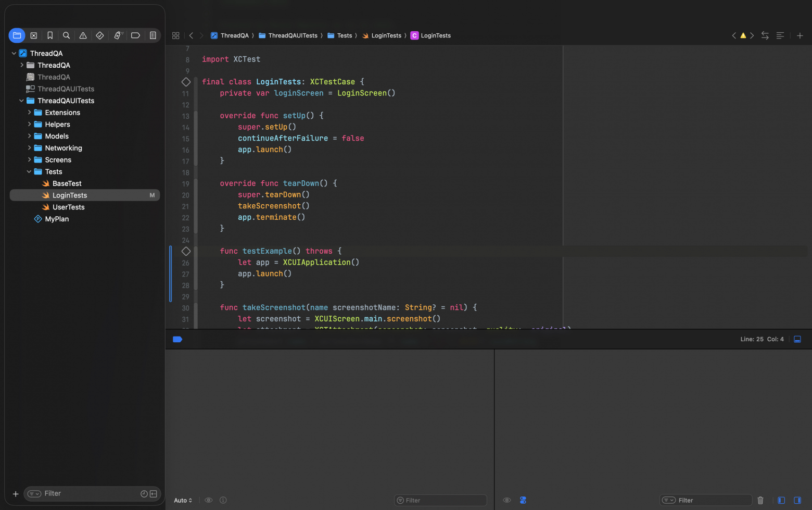Expand the Networking folder
Viewport: 812px width, 510px height.
tap(29, 148)
